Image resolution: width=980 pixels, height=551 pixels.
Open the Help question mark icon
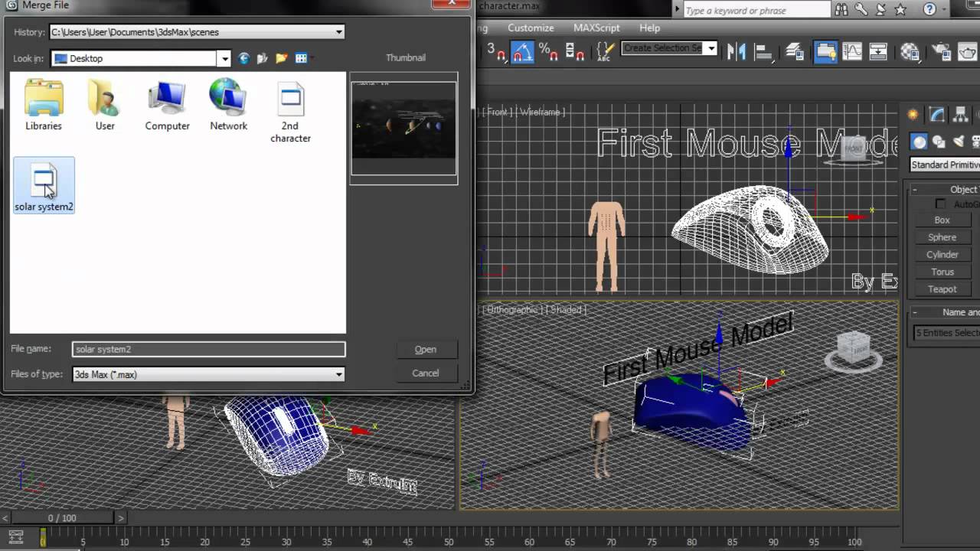[x=929, y=10]
